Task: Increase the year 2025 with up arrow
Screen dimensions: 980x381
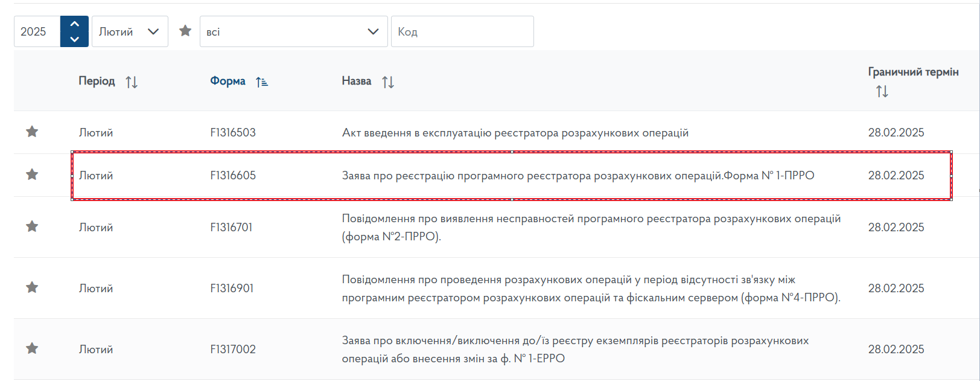Action: pyautogui.click(x=74, y=24)
